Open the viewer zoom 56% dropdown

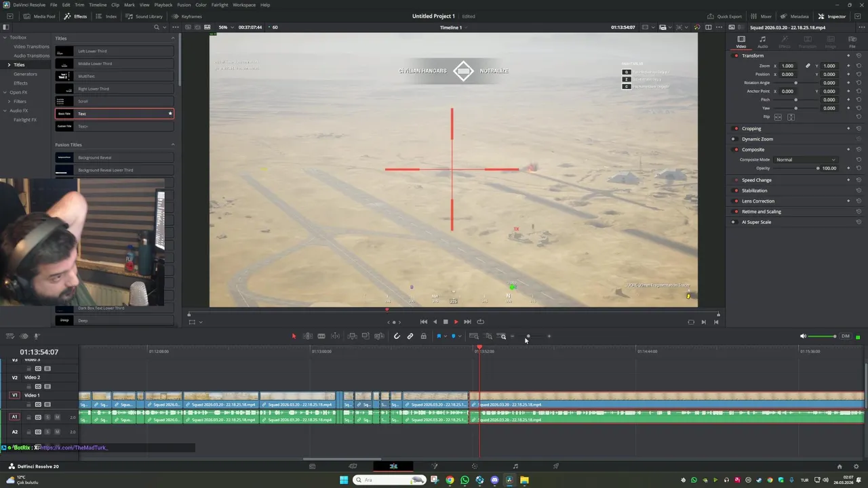(x=224, y=27)
